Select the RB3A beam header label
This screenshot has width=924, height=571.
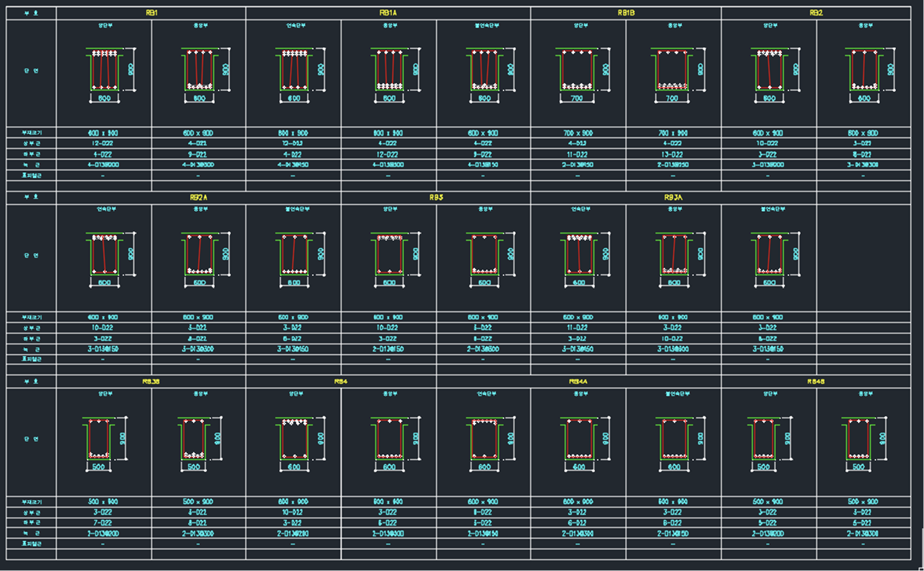coord(674,197)
